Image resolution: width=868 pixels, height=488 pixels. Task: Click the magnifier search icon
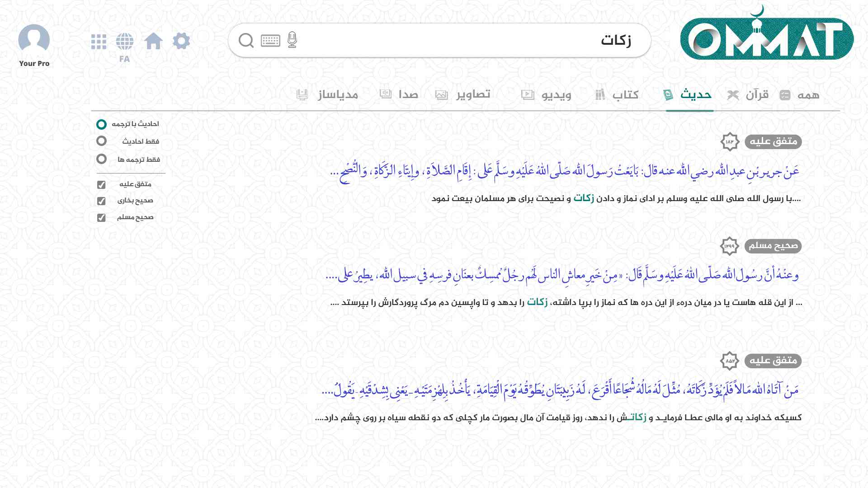[x=246, y=40]
